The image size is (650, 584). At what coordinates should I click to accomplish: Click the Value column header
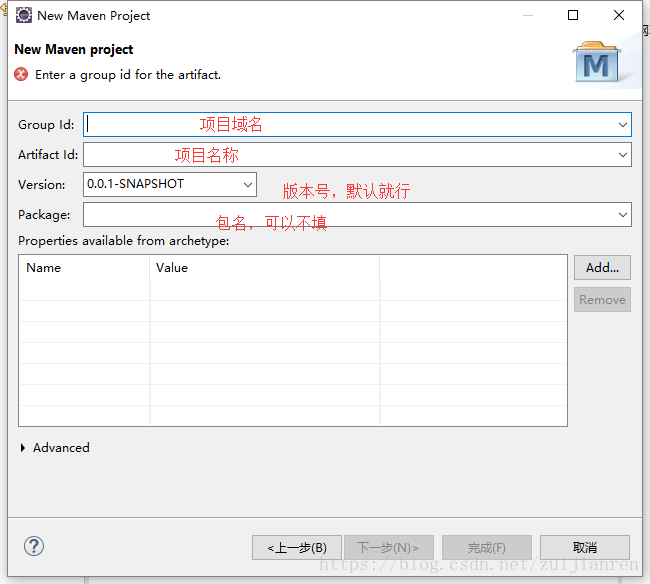coord(265,268)
